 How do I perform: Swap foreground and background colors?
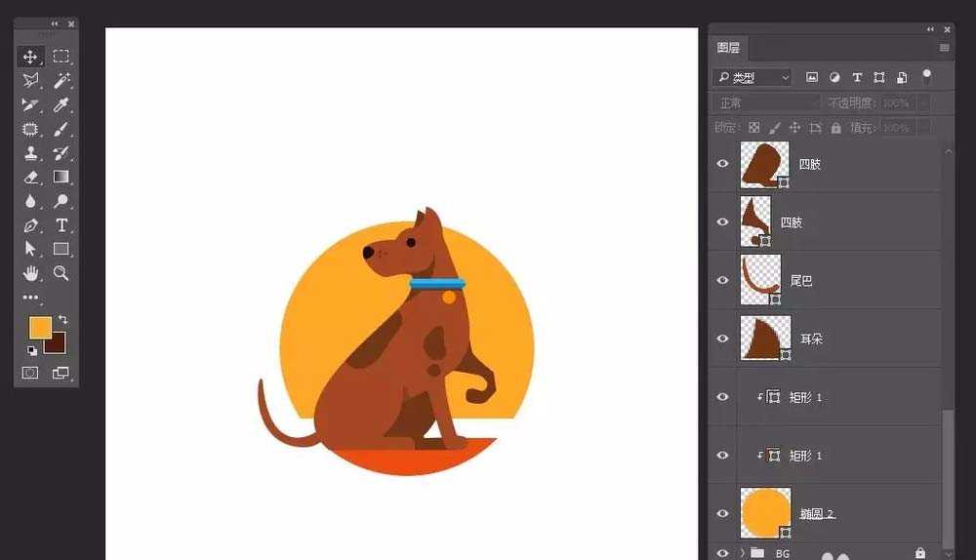coord(62,319)
